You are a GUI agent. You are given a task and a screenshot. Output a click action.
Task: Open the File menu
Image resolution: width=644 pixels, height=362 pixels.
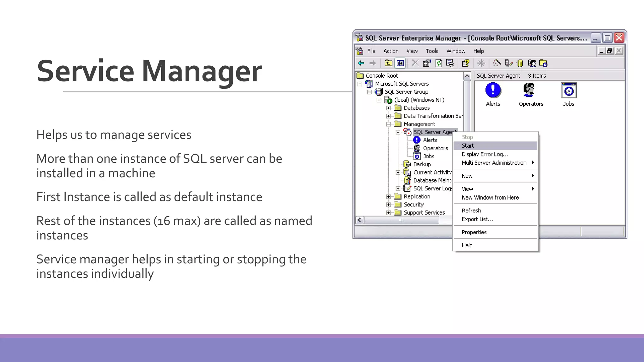point(371,51)
